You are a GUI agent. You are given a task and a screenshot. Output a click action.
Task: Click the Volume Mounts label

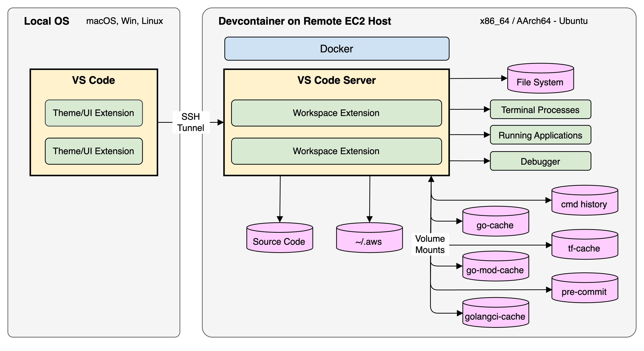(430, 244)
